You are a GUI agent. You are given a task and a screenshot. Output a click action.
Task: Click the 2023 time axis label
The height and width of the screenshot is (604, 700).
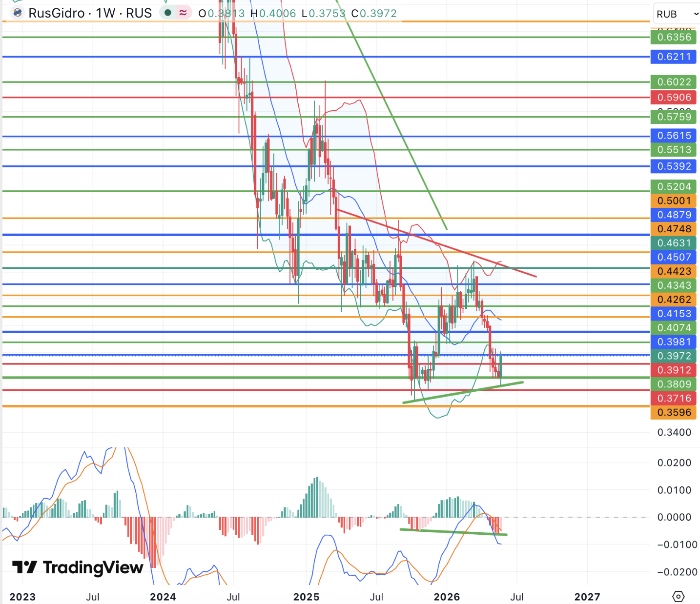[22, 597]
